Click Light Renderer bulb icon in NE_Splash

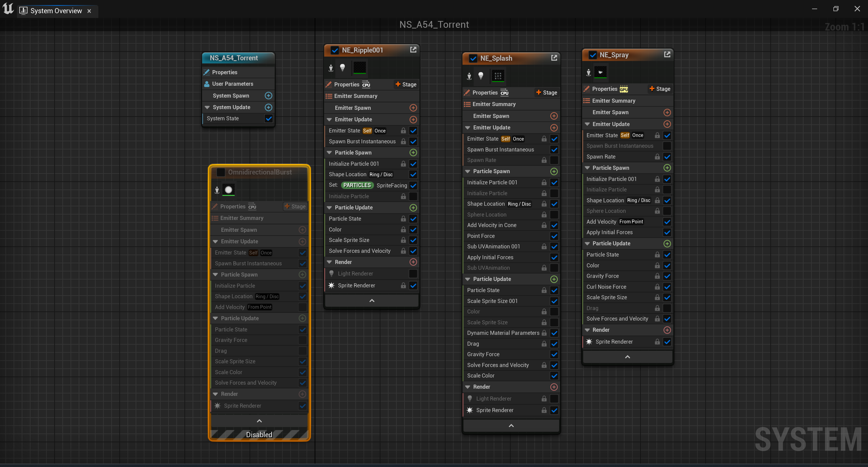click(x=470, y=399)
